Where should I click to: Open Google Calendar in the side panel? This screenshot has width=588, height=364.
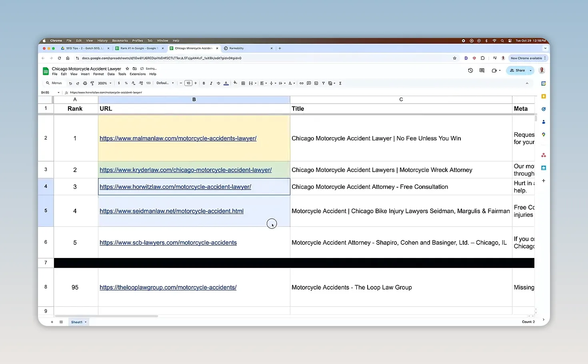544,84
